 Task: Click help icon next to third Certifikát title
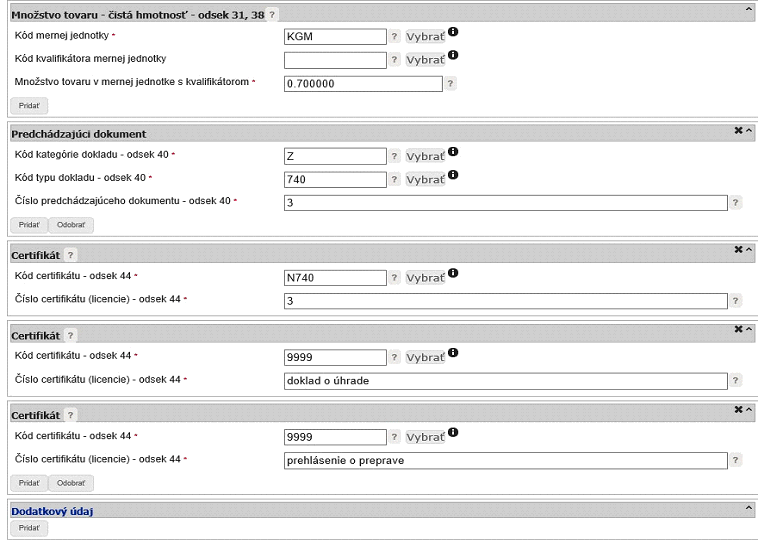tap(70, 415)
